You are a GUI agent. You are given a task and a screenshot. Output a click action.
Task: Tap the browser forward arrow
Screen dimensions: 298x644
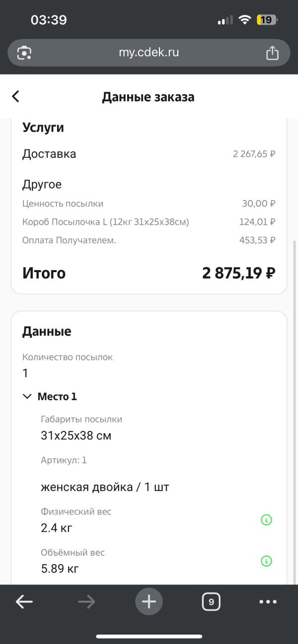tap(86, 602)
